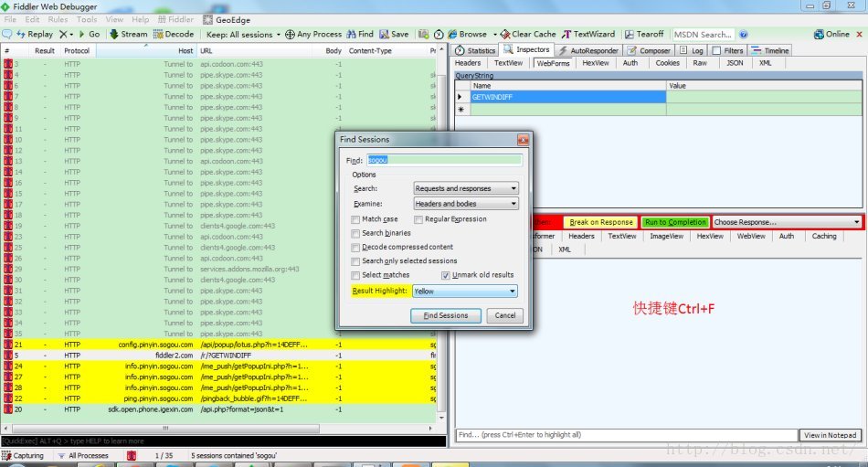Click the speech bubble comment icon

(x=7, y=35)
